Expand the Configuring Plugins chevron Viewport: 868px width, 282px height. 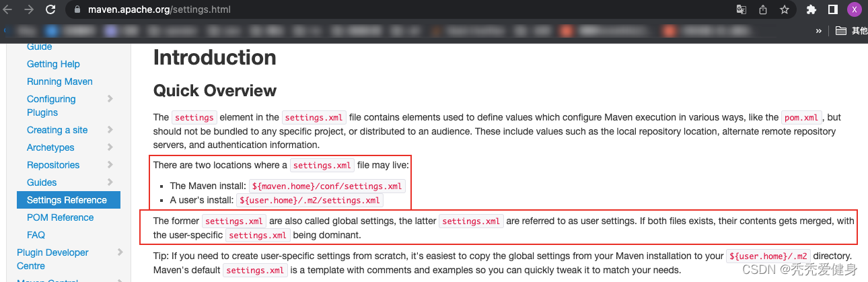(x=110, y=99)
